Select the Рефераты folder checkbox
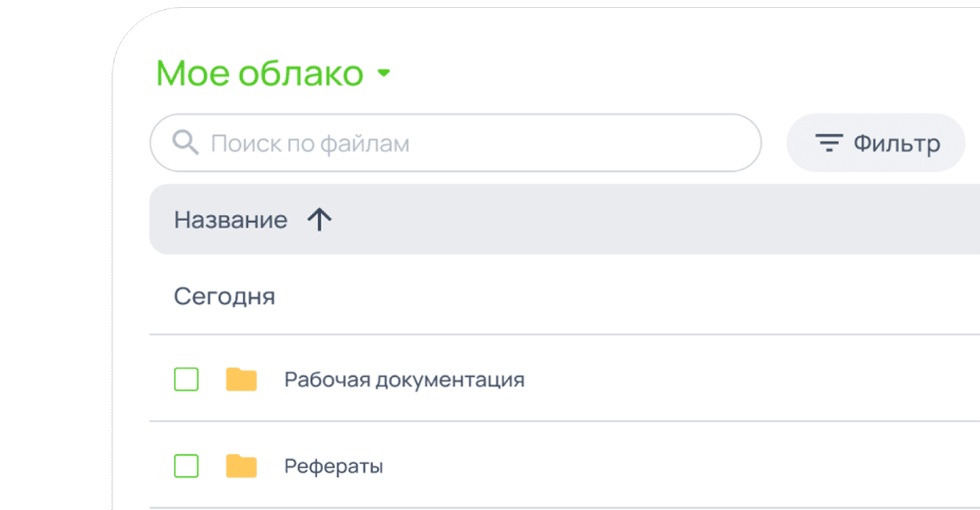Viewport: 980px width, 510px height. [x=187, y=466]
